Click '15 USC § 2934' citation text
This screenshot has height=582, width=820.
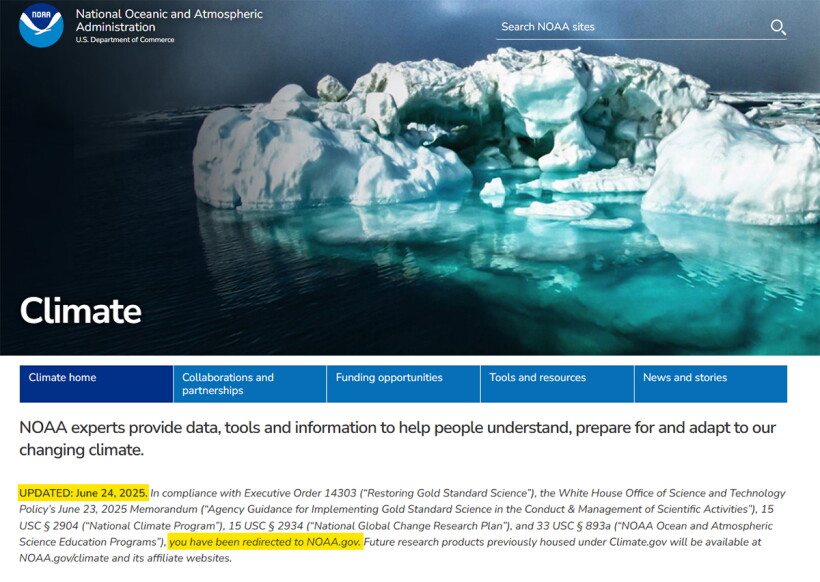pyautogui.click(x=265, y=526)
